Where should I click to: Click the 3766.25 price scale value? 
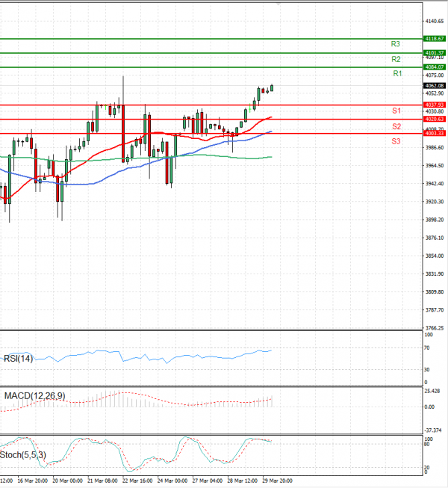(x=435, y=328)
